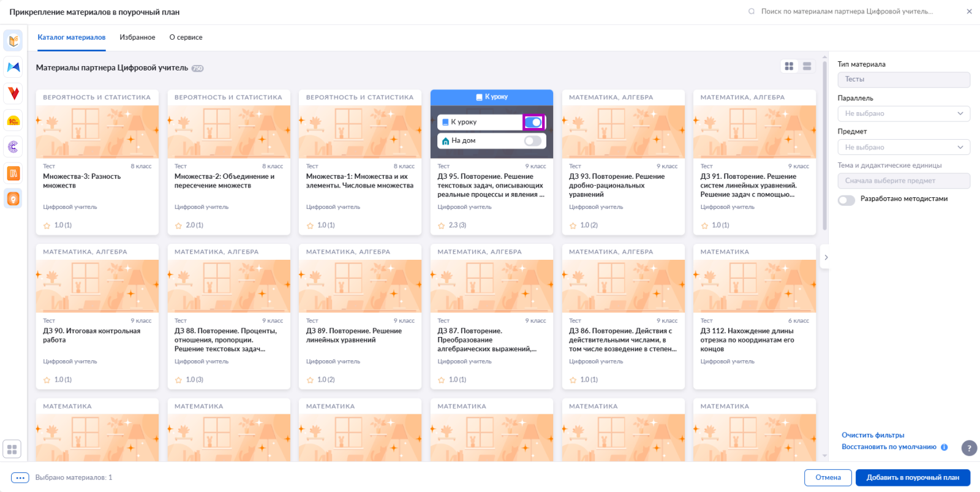The image size is (980, 492).
Task: Disable the 'К уроку' toggle
Action: (x=533, y=123)
